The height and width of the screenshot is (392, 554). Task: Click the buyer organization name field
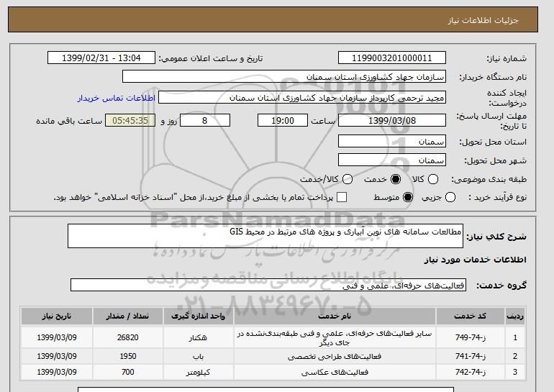pyautogui.click(x=284, y=77)
